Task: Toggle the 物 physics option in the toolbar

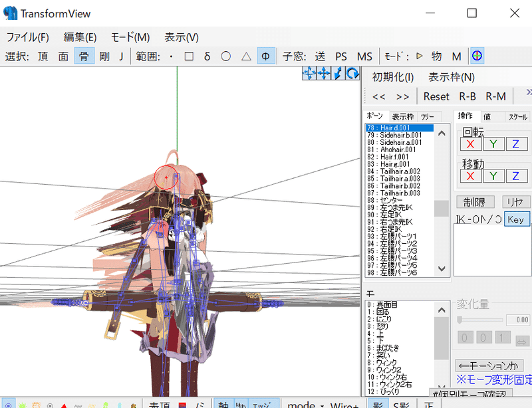Action: pyautogui.click(x=437, y=56)
